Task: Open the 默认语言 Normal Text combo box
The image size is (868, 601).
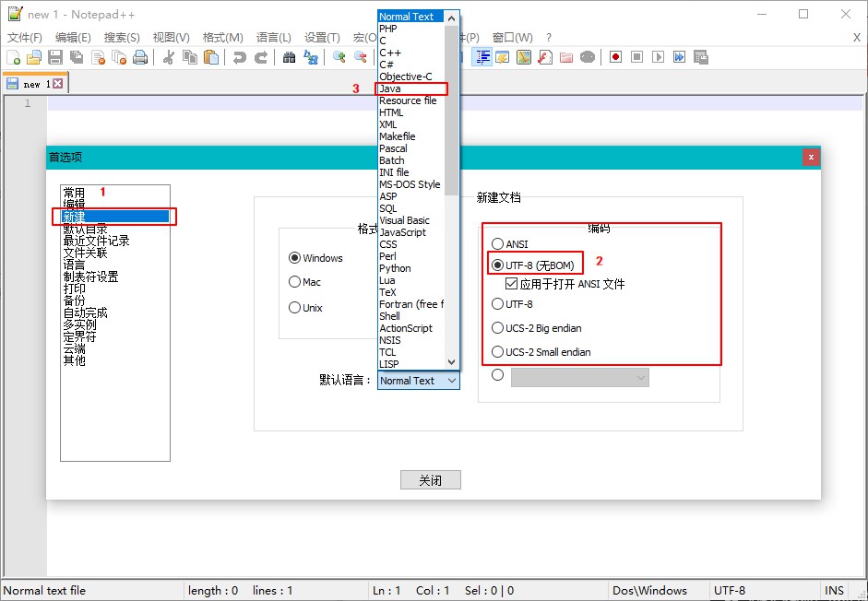Action: pyautogui.click(x=419, y=381)
